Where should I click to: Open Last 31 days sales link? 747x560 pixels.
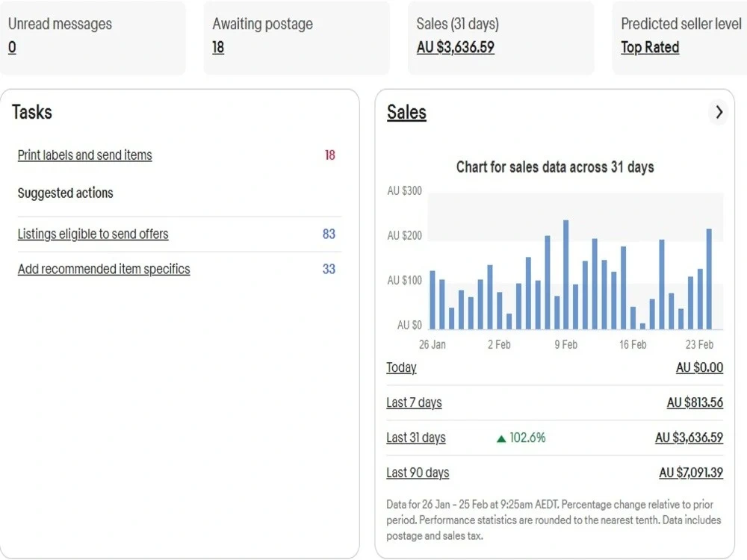416,438
